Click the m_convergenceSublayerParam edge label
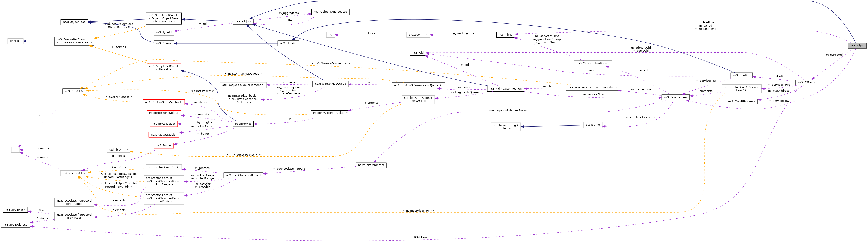The image size is (868, 242). (506, 111)
